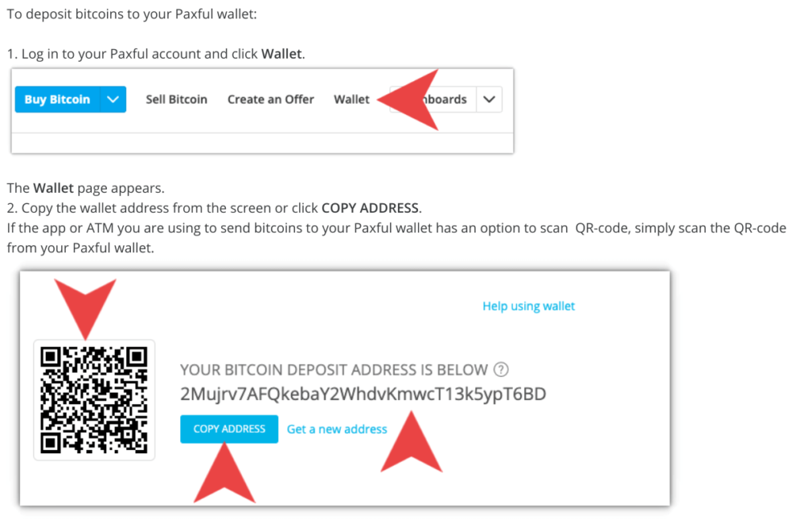This screenshot has height=523, width=812.
Task: Expand the Buy Bitcoin dropdown arrow
Action: click(x=113, y=99)
